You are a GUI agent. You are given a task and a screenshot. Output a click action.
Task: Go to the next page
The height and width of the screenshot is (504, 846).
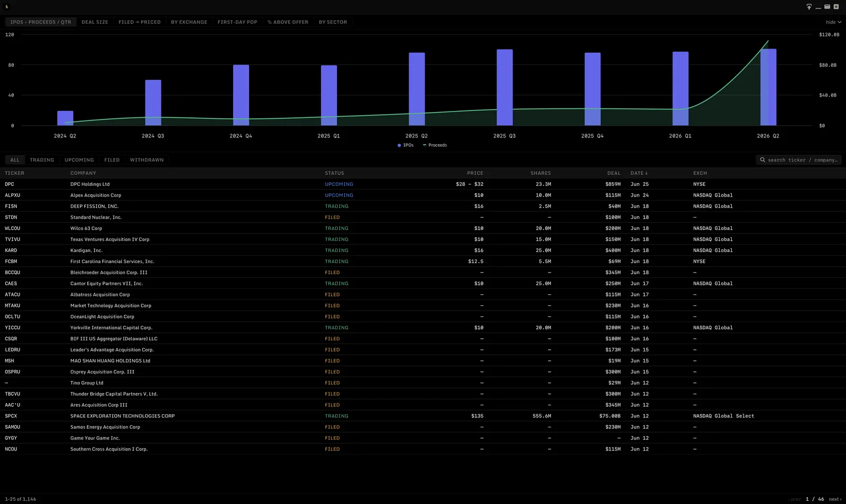click(835, 499)
